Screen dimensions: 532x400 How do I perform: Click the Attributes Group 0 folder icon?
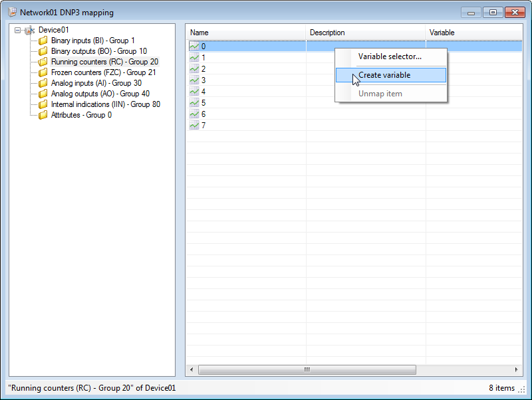coord(43,115)
